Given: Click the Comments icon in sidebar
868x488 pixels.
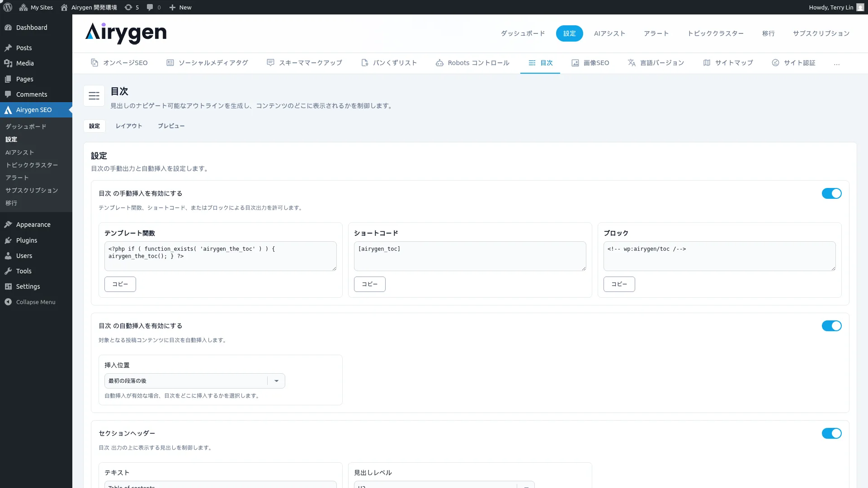Looking at the screenshot, I should tap(8, 94).
